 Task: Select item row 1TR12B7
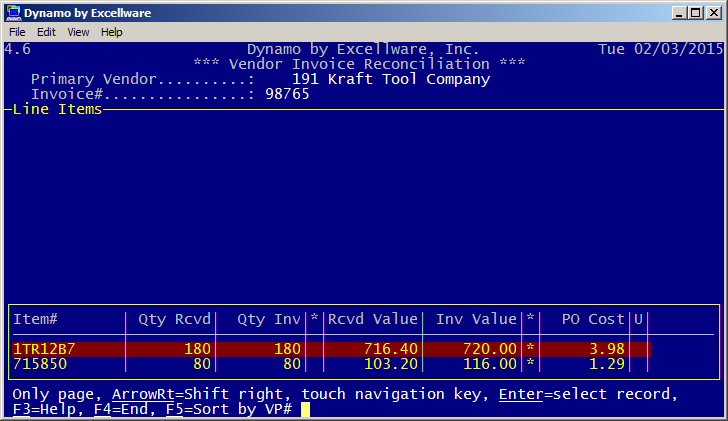click(x=332, y=349)
